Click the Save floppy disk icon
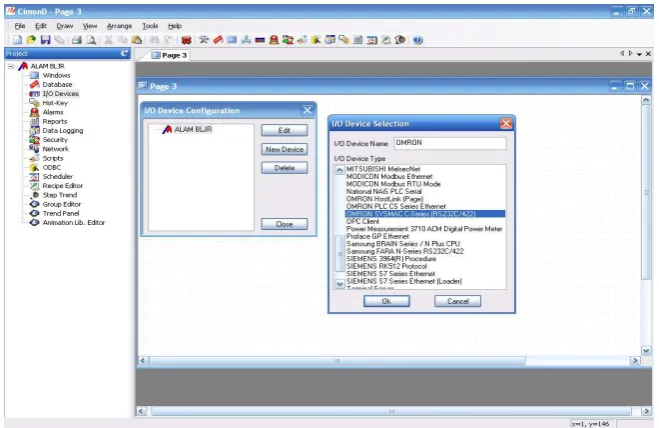 click(45, 40)
